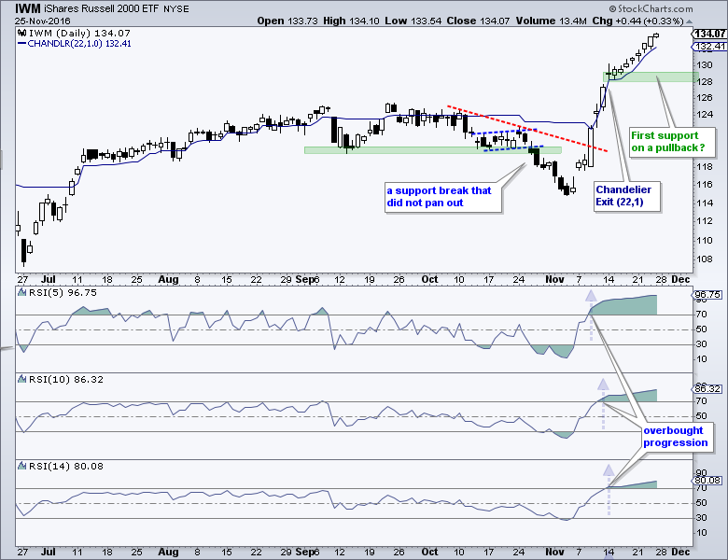The width and height of the screenshot is (728, 560).
Task: Click the 132.41 Chandelier price tag
Action: click(709, 46)
